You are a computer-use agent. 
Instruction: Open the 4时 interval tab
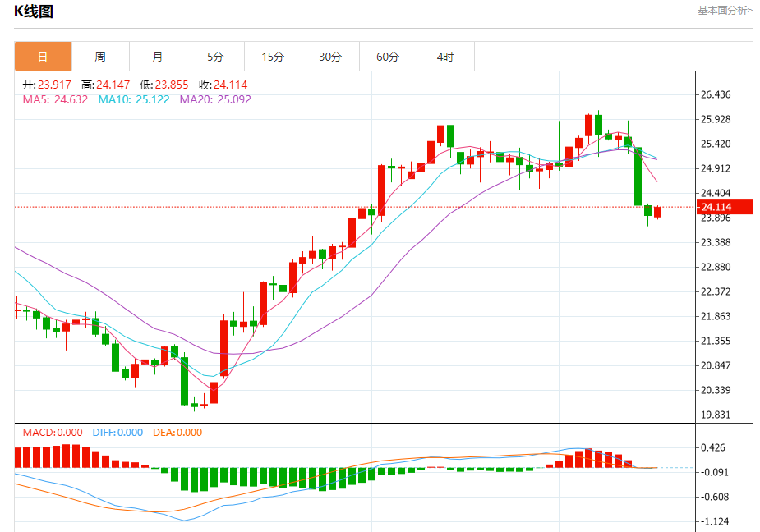pyautogui.click(x=445, y=57)
